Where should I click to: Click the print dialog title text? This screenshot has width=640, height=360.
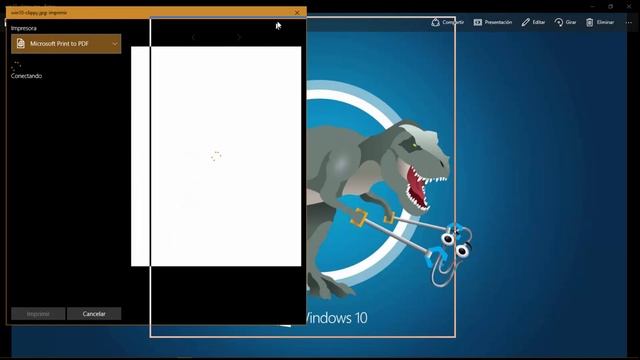pyautogui.click(x=39, y=13)
